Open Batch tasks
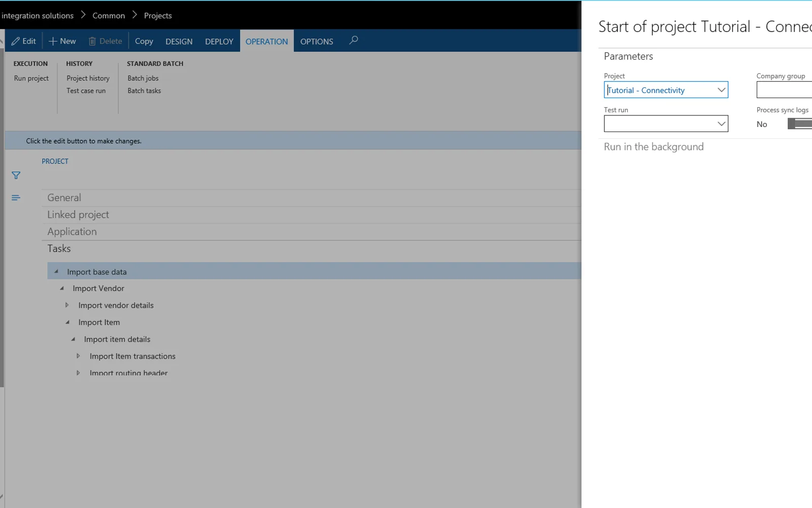This screenshot has width=812, height=508. [x=144, y=90]
